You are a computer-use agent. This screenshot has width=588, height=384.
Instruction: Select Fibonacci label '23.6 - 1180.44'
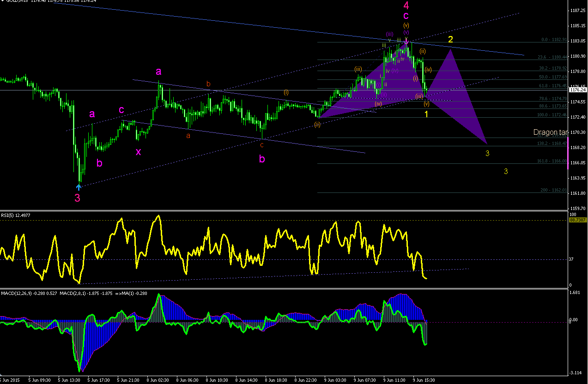553,57
